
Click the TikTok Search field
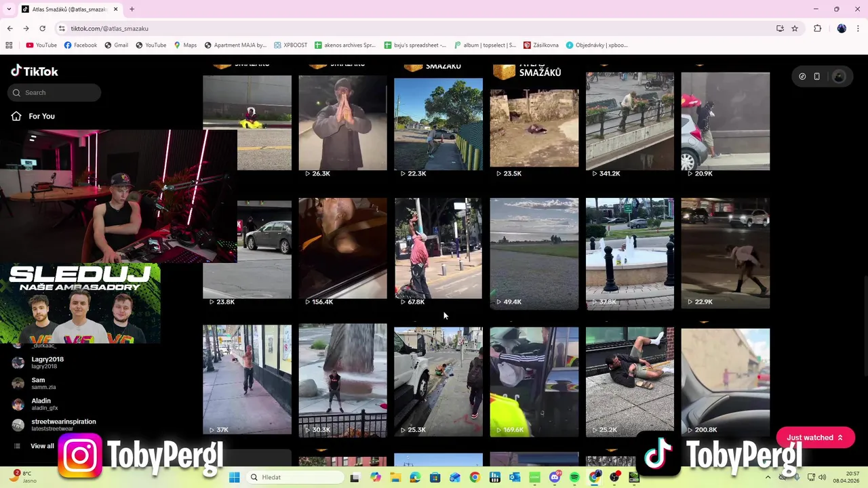pos(54,93)
